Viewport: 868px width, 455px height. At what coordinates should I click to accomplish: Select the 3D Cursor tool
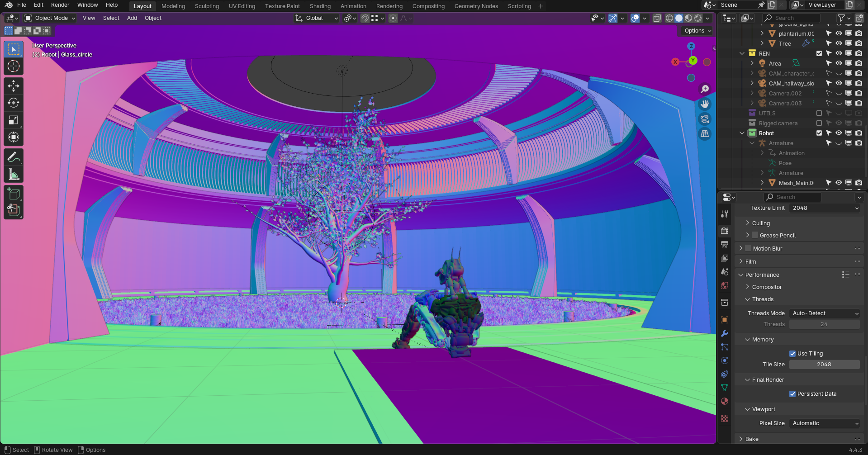(x=14, y=66)
